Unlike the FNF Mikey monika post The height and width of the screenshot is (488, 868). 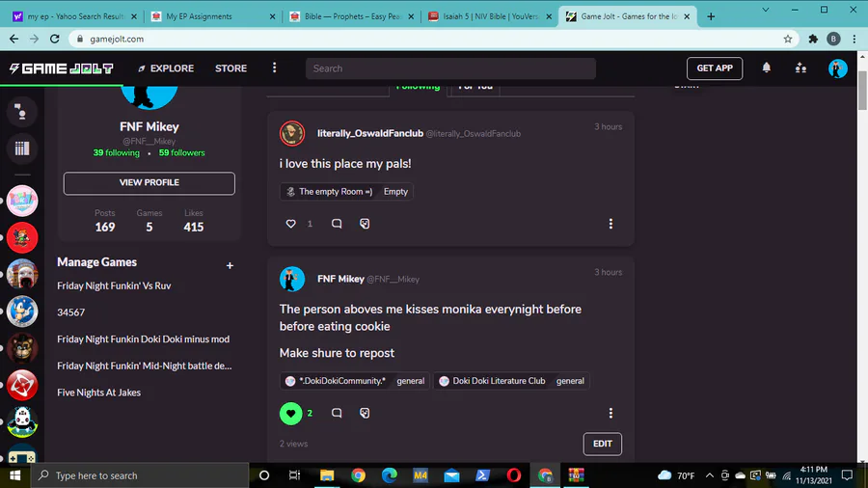pyautogui.click(x=290, y=414)
